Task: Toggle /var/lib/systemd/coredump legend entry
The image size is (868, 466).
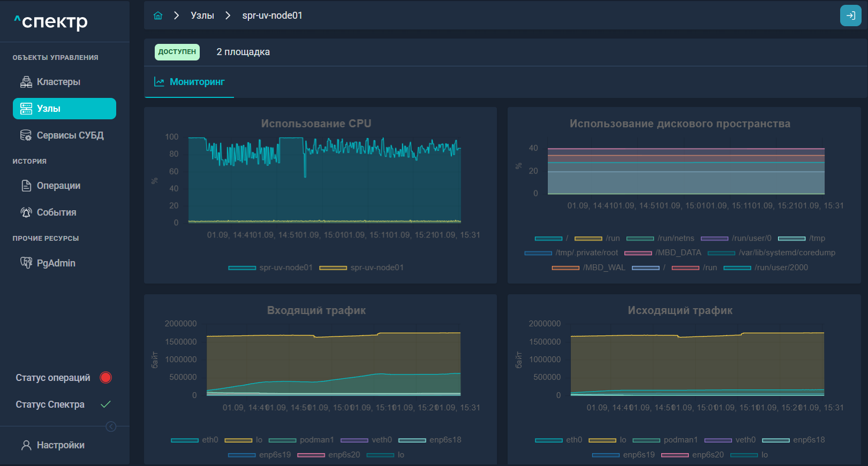Action: pos(772,253)
